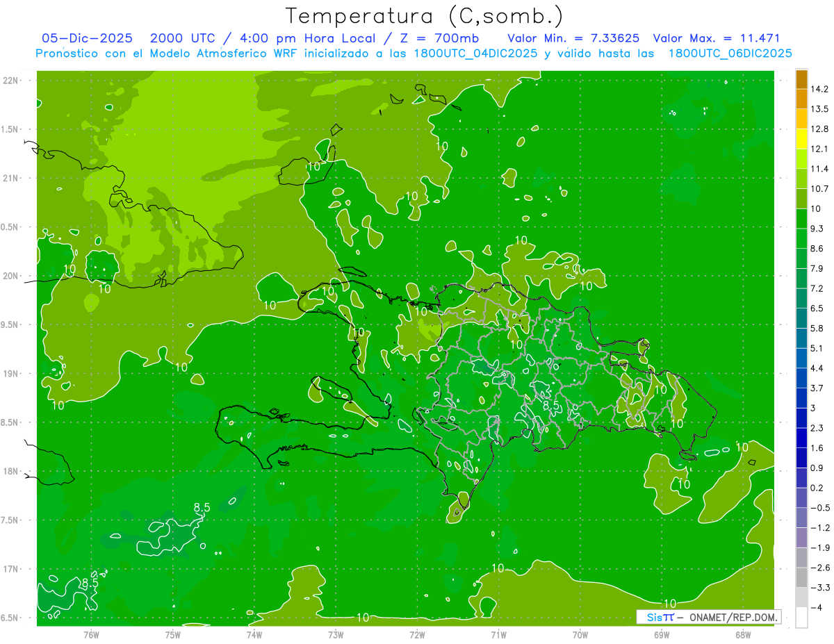Screen dimensions: 834x644
Task: Click the purple legend swatch between -1.9 and -1.2
Action: click(x=801, y=538)
